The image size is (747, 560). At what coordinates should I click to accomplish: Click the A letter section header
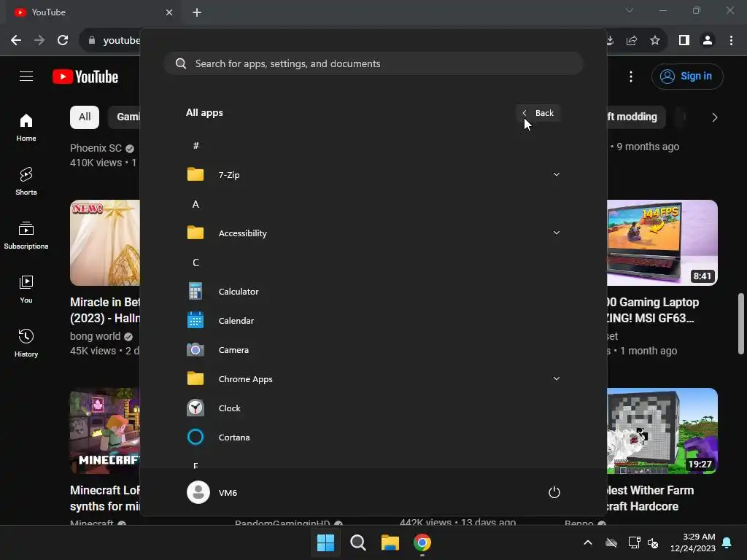[196, 204]
